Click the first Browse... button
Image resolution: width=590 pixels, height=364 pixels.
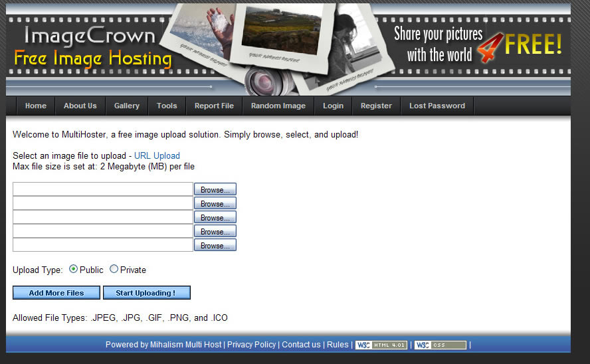215,189
